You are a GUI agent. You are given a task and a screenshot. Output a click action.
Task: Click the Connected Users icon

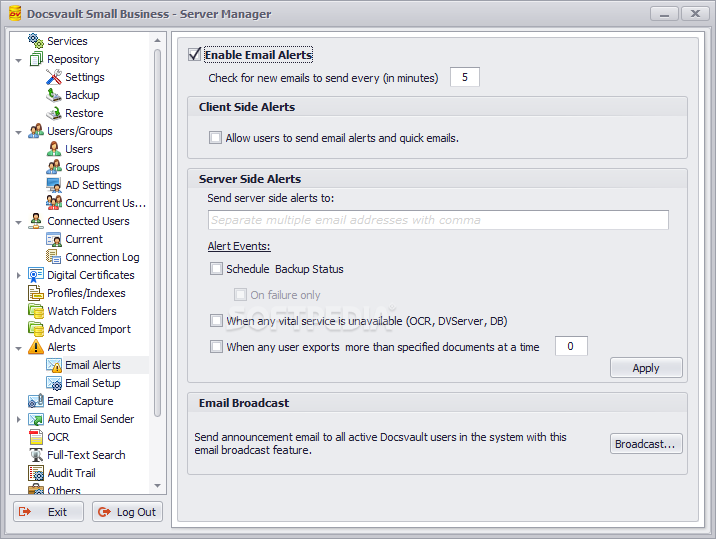36,221
